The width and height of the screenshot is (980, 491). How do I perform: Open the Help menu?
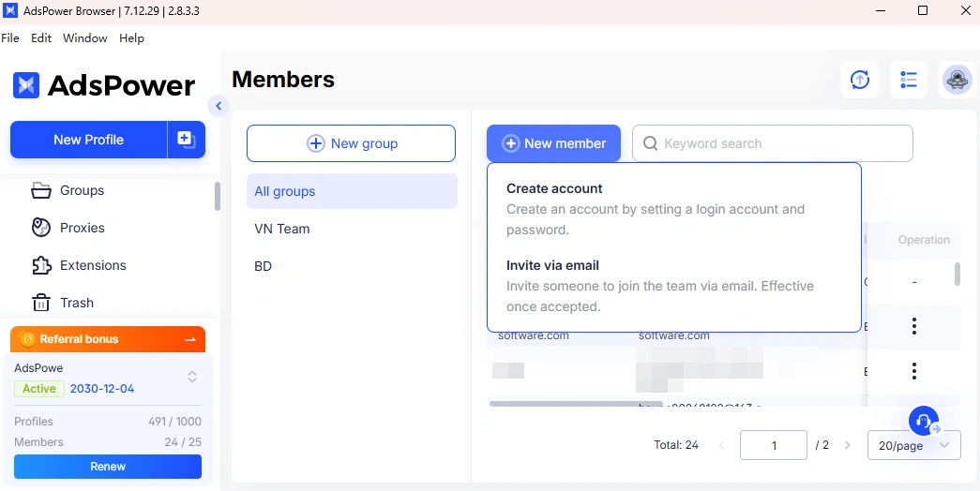(x=131, y=38)
